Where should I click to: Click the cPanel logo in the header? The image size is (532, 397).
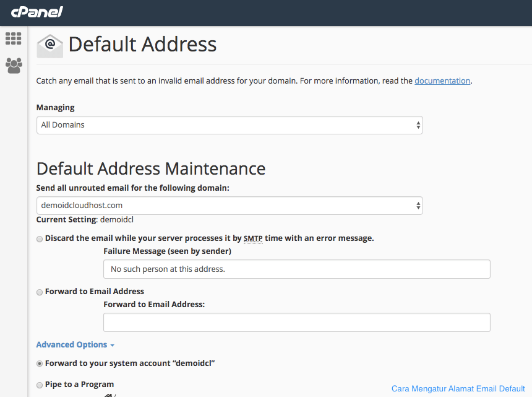tap(36, 12)
